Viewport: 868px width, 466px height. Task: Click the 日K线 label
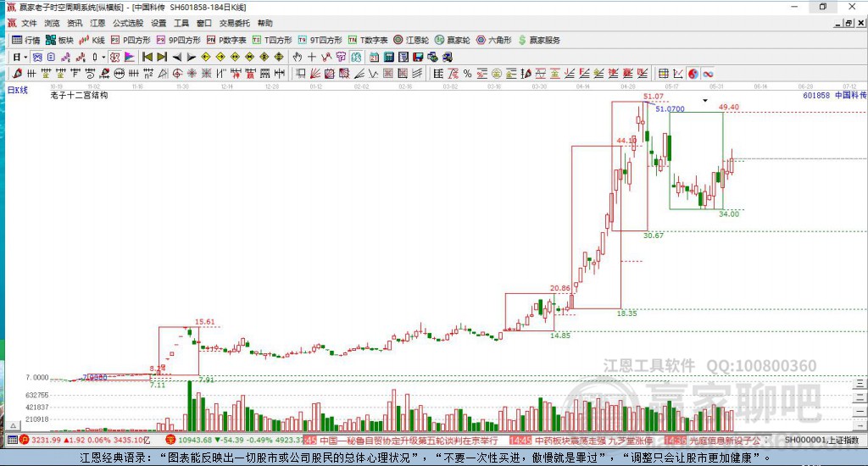click(x=17, y=90)
